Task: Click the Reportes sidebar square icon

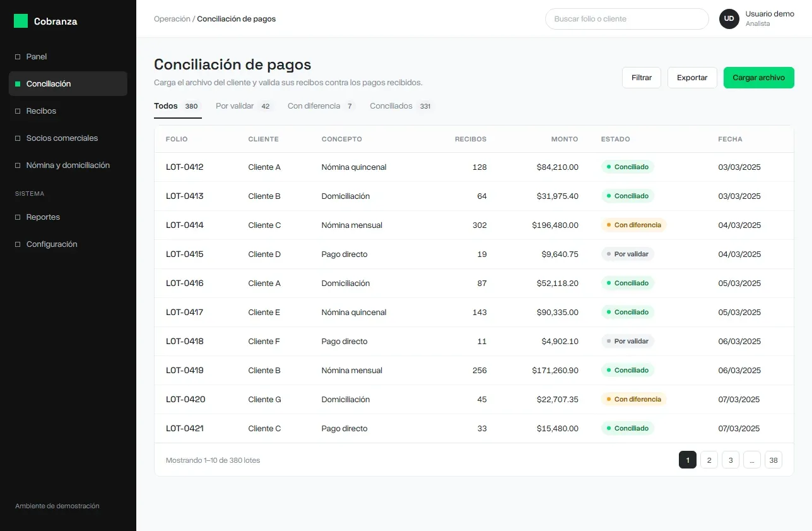Action: point(18,217)
